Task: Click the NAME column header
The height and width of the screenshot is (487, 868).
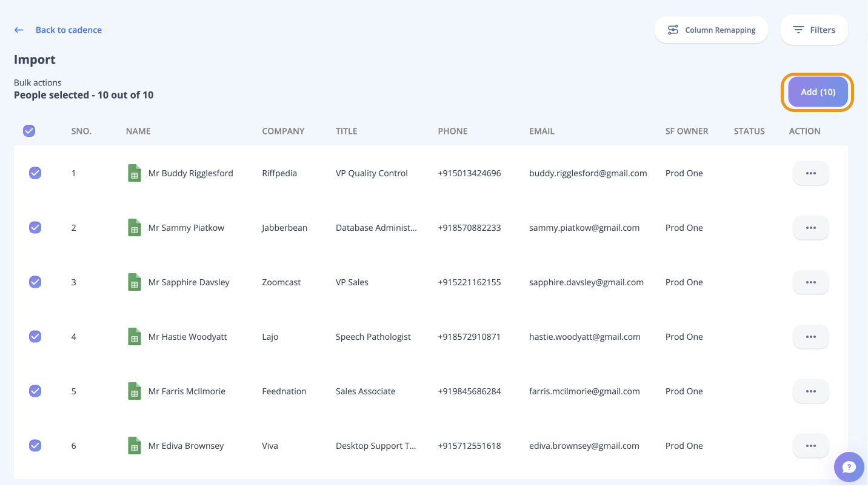Action: pyautogui.click(x=138, y=131)
